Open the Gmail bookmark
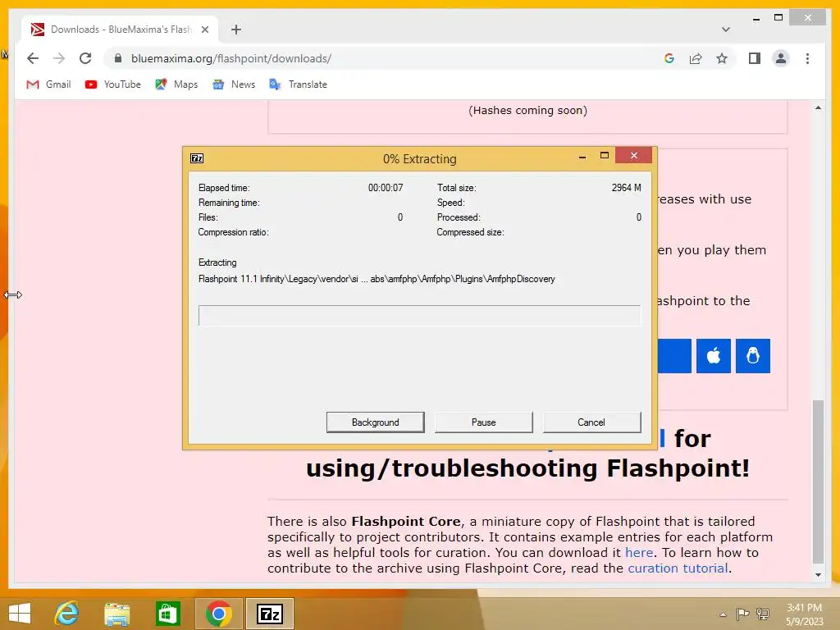This screenshot has height=630, width=840. [x=48, y=84]
